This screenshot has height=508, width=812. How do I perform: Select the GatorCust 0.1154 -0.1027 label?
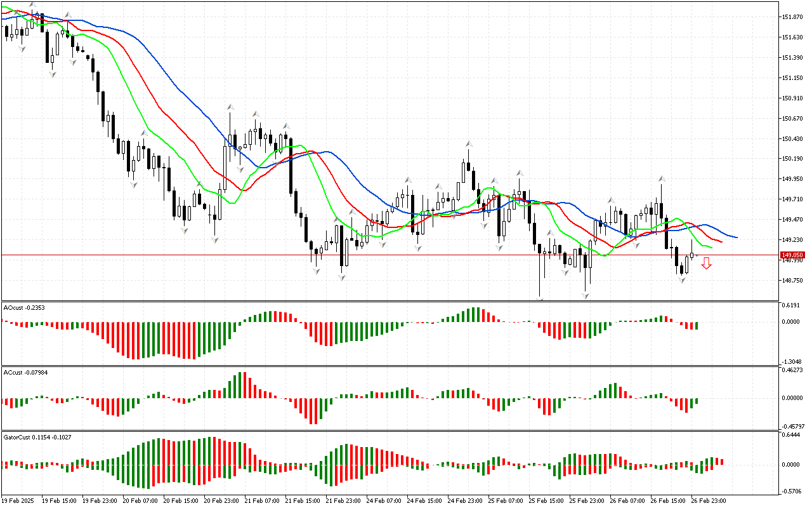tap(37, 438)
